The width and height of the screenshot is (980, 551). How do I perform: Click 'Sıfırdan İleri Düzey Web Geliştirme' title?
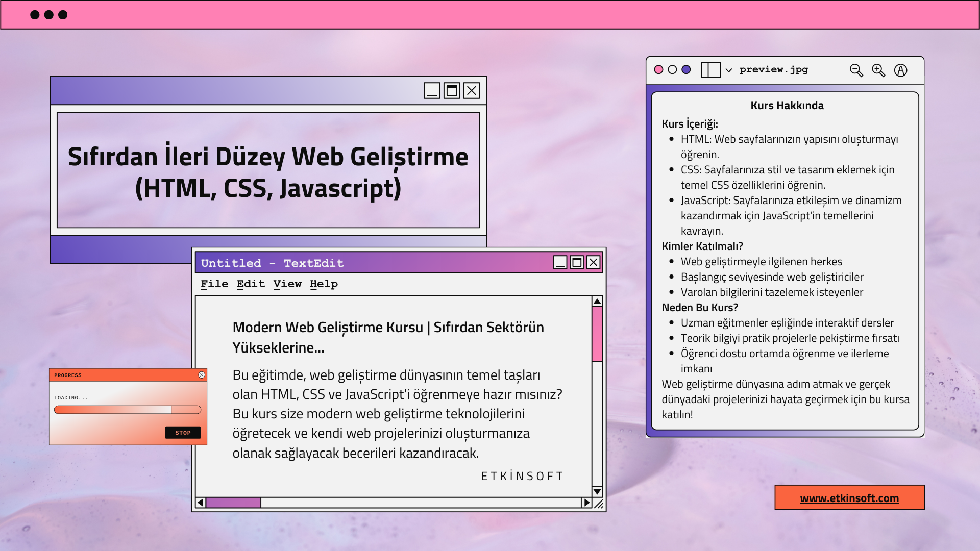click(x=268, y=157)
